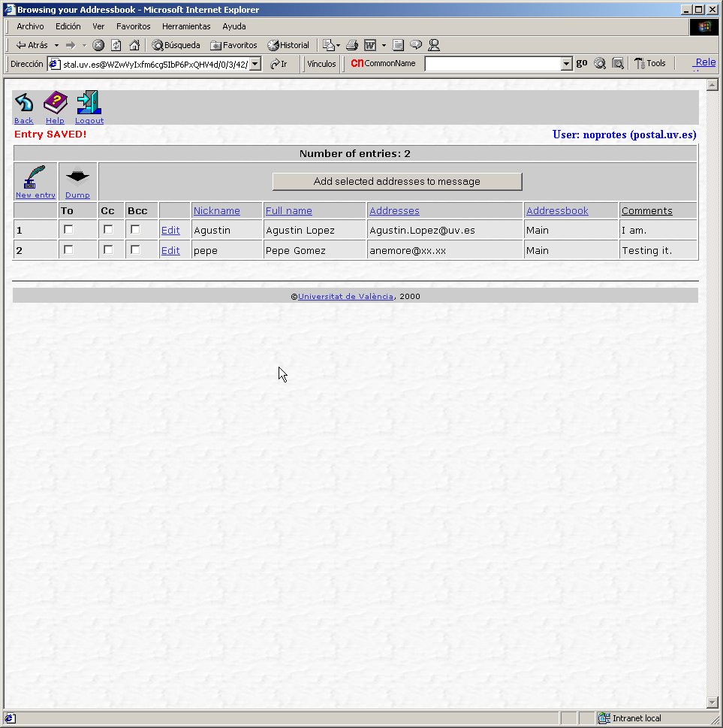
Task: Open the Mail icon dropdown arrow
Action: (x=338, y=46)
